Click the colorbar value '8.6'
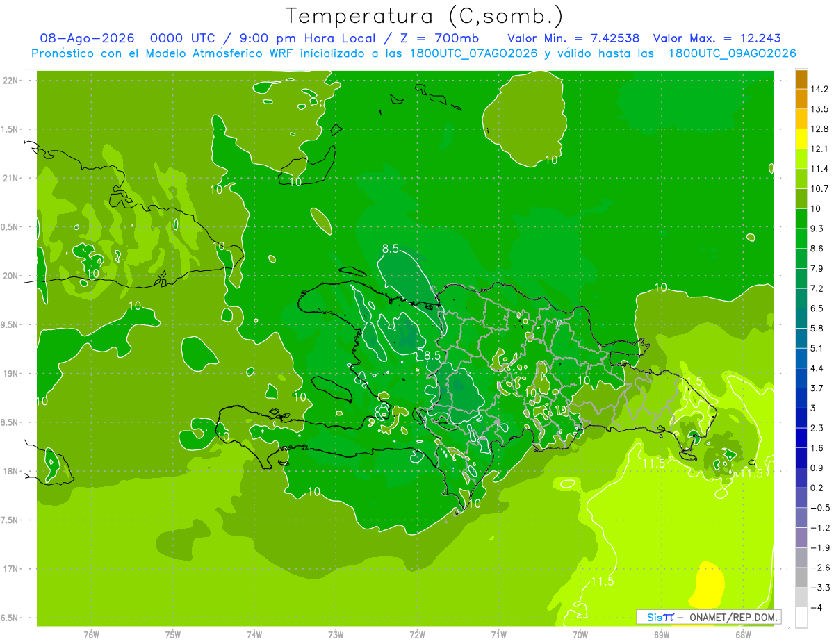This screenshot has height=644, width=834. click(x=818, y=249)
